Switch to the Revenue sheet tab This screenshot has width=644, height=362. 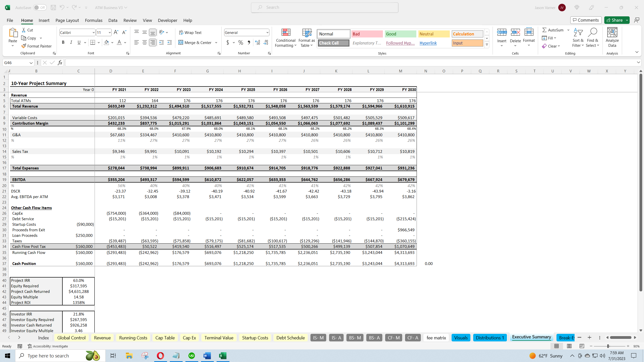pyautogui.click(x=102, y=338)
